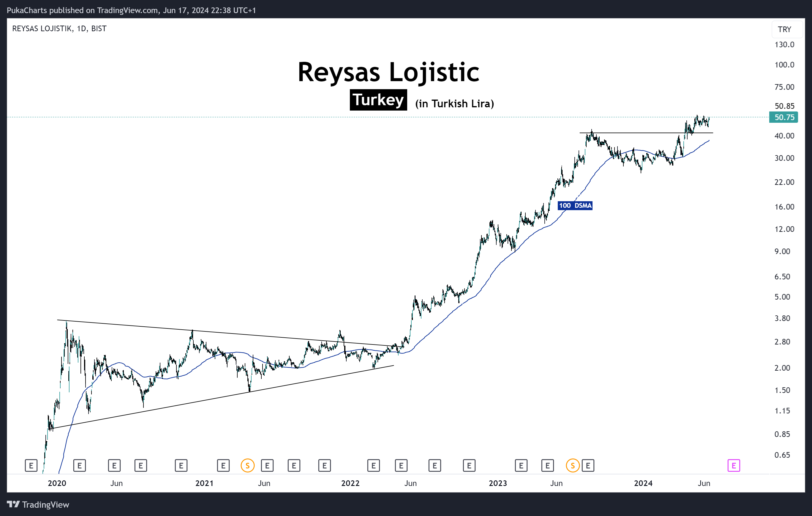Click the 2.80 price axis label
This screenshot has height=516, width=812.
click(x=782, y=342)
